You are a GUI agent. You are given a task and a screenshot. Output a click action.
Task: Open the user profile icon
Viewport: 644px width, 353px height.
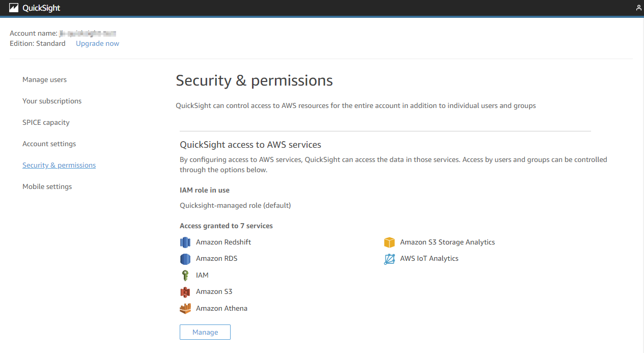[638, 8]
